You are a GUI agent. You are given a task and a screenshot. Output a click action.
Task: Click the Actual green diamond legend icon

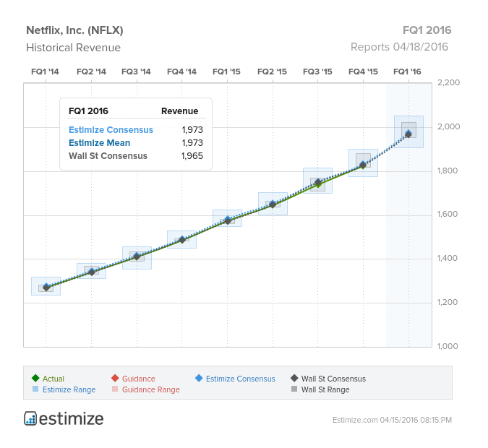[x=35, y=378]
